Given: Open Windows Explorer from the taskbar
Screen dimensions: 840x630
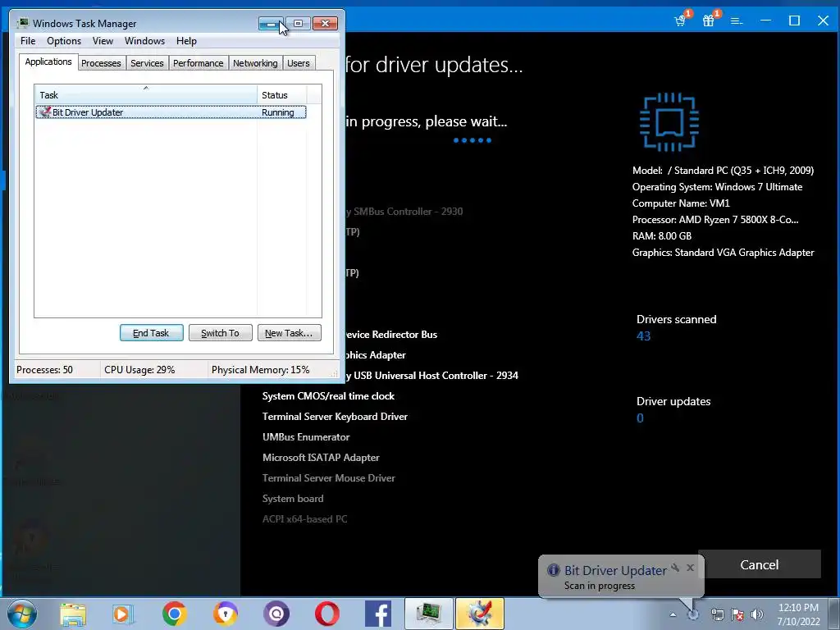Looking at the screenshot, I should (73, 614).
